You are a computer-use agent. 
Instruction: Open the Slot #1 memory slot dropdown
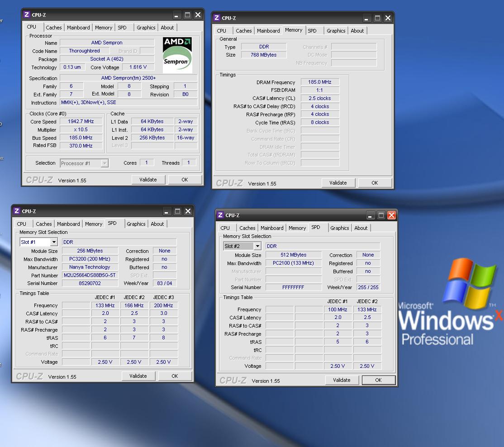point(54,242)
